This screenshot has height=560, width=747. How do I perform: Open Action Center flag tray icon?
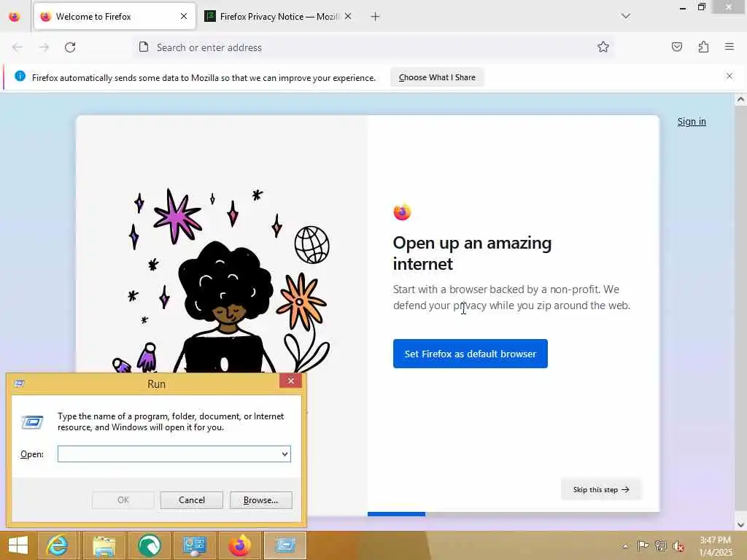point(643,545)
